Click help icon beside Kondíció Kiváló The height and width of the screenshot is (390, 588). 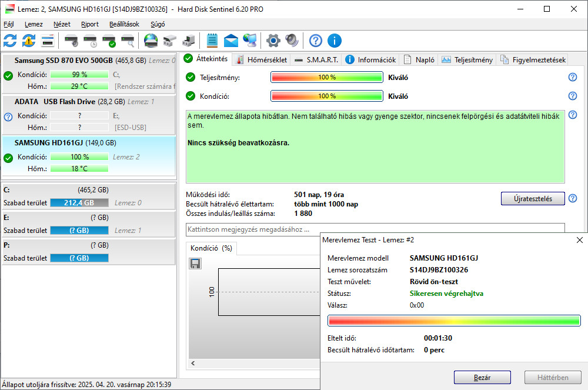click(573, 96)
